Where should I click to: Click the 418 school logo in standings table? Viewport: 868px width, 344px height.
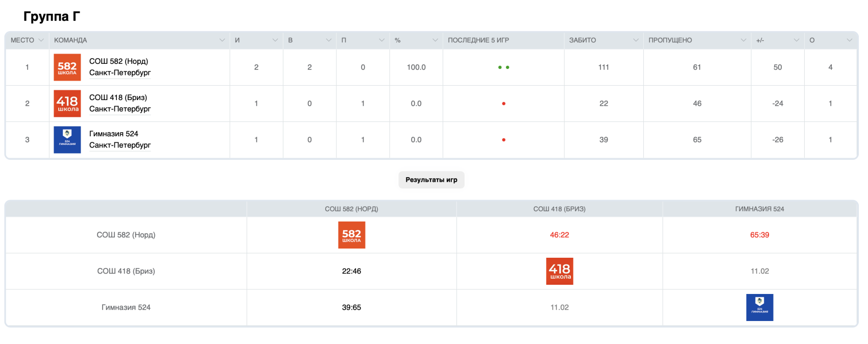[x=67, y=104]
